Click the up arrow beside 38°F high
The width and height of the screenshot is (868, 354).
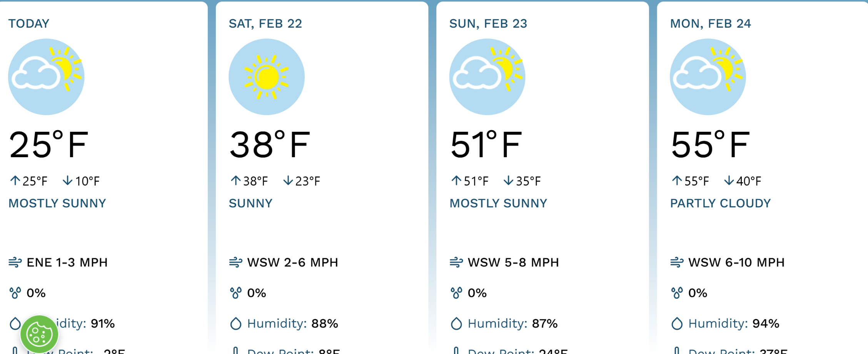coord(235,180)
